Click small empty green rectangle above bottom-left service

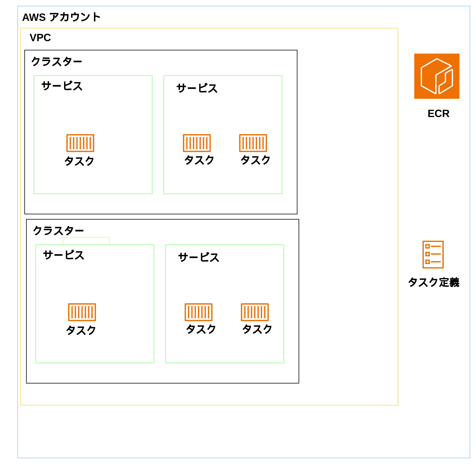pyautogui.click(x=86, y=241)
